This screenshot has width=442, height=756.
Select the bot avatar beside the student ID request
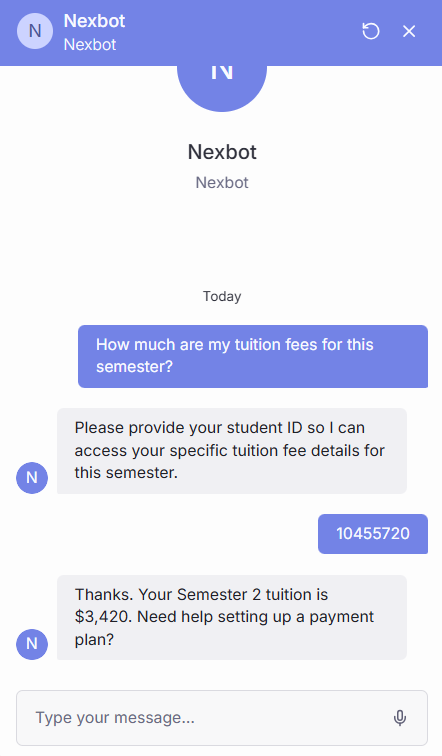(x=32, y=478)
